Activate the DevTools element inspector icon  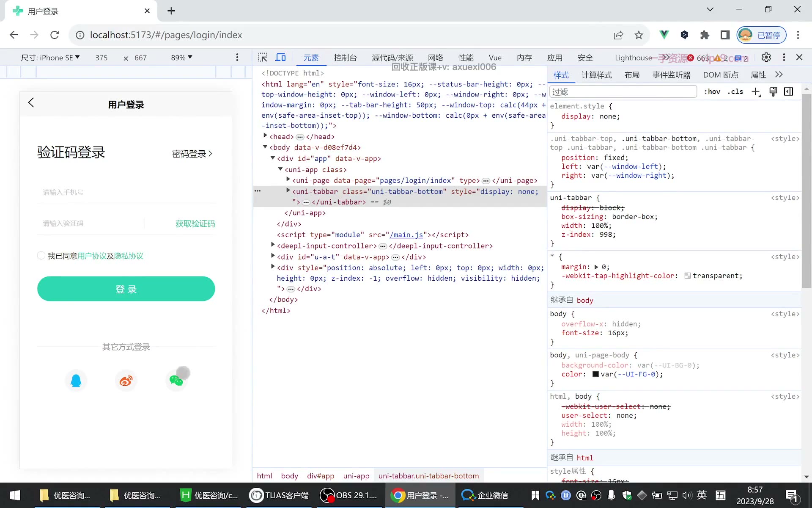263,58
